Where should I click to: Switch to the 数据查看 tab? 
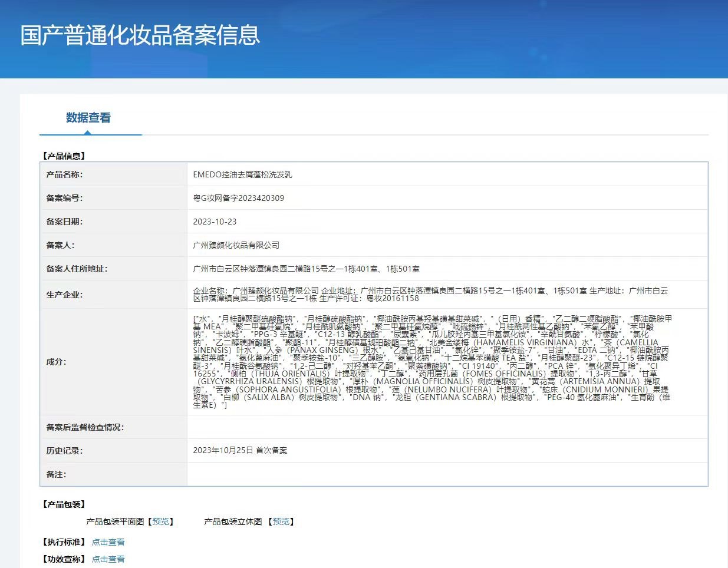[90, 117]
